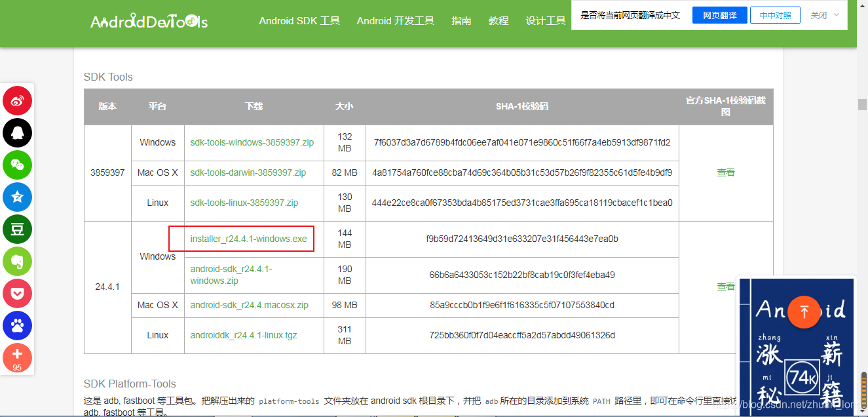Download installer_r24.4.1-windows.exe
The width and height of the screenshot is (868, 417).
click(248, 239)
